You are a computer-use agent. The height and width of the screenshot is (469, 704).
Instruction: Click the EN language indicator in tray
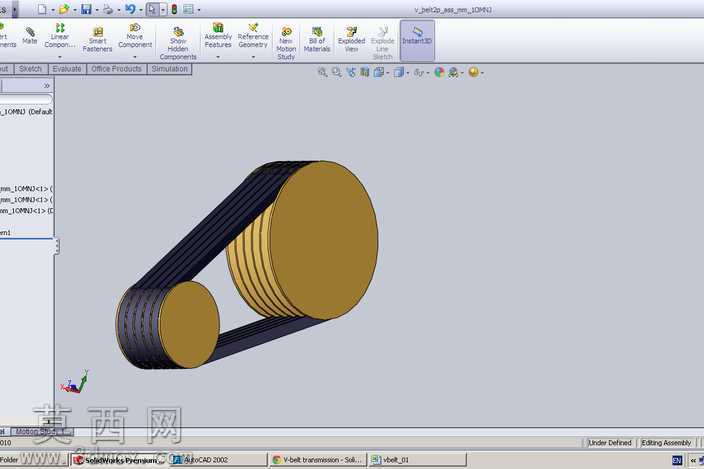coord(677,460)
